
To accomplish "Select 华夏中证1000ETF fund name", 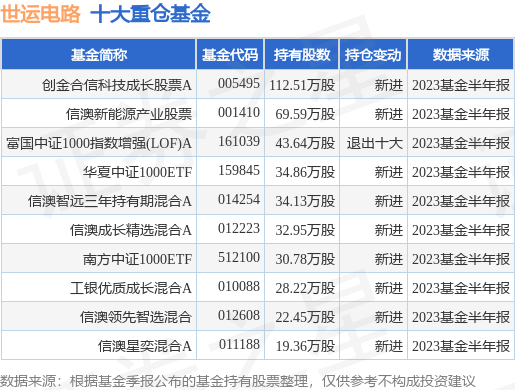I will [x=137, y=172].
